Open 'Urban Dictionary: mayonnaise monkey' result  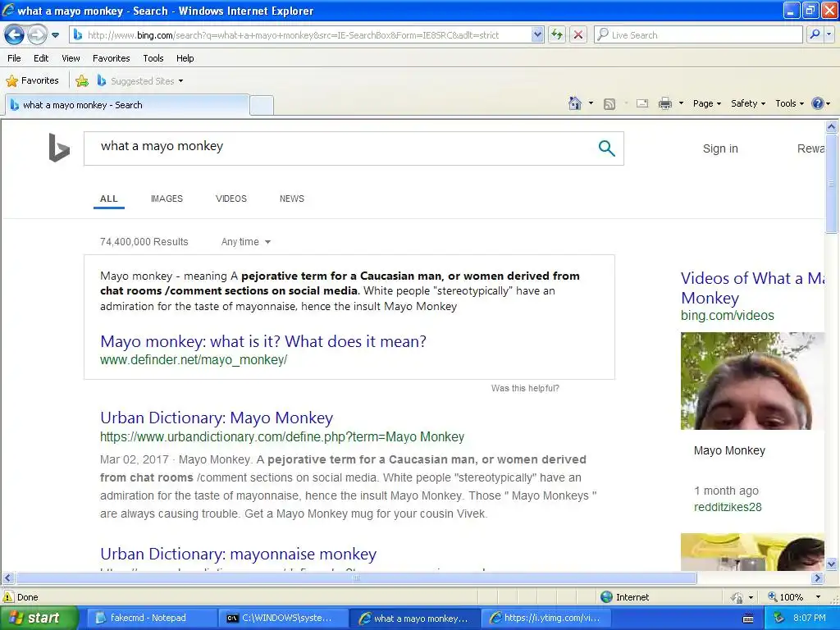(239, 554)
